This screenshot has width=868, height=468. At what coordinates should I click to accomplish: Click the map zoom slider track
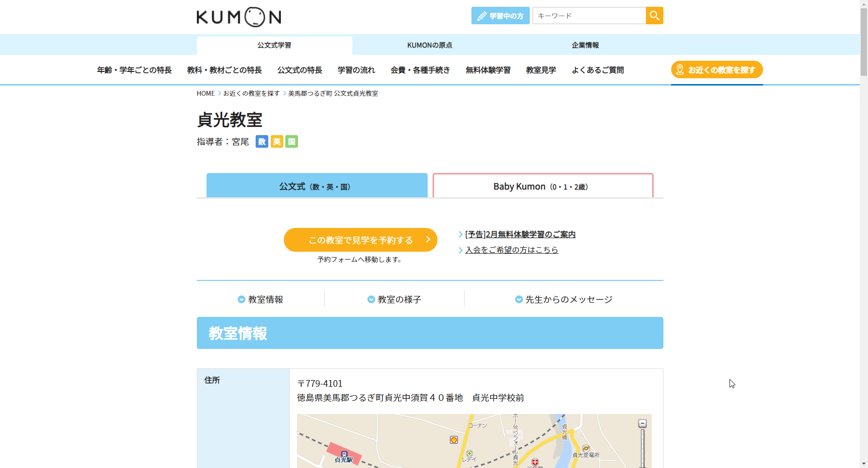(x=642, y=448)
